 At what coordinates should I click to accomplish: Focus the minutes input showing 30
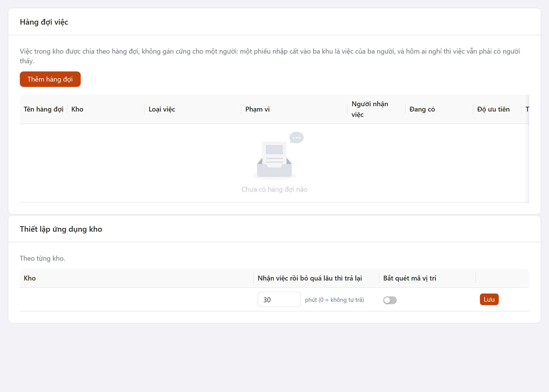click(x=279, y=300)
